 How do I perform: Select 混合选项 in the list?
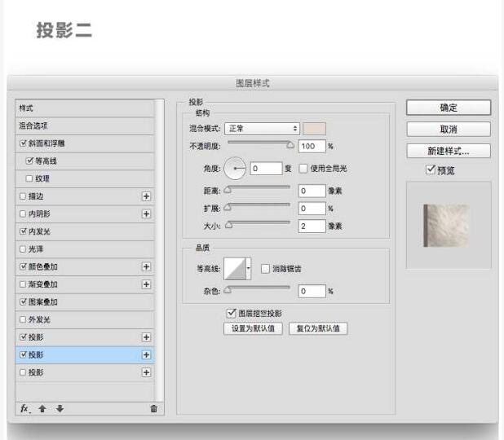coord(85,126)
